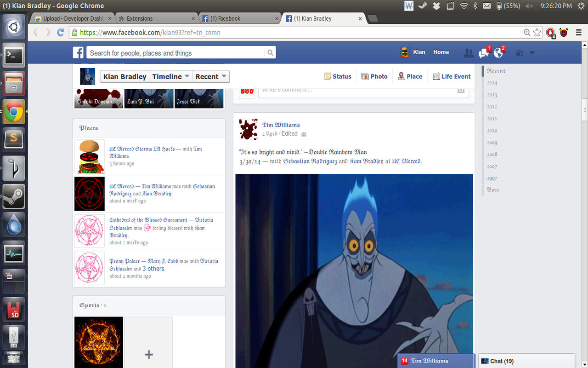
Task: Click the Kian Bradley name button
Action: point(124,76)
